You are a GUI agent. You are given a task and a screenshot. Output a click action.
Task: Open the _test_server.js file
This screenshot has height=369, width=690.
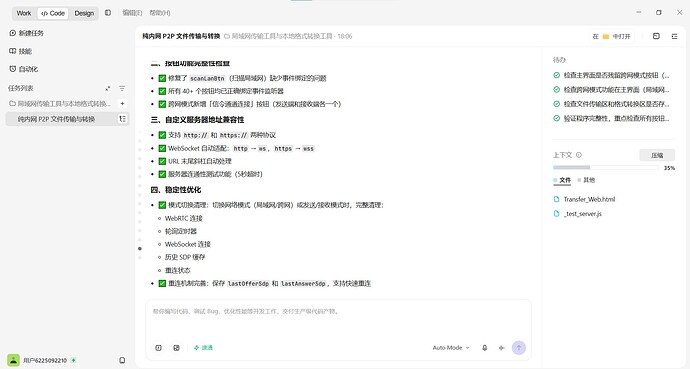583,214
